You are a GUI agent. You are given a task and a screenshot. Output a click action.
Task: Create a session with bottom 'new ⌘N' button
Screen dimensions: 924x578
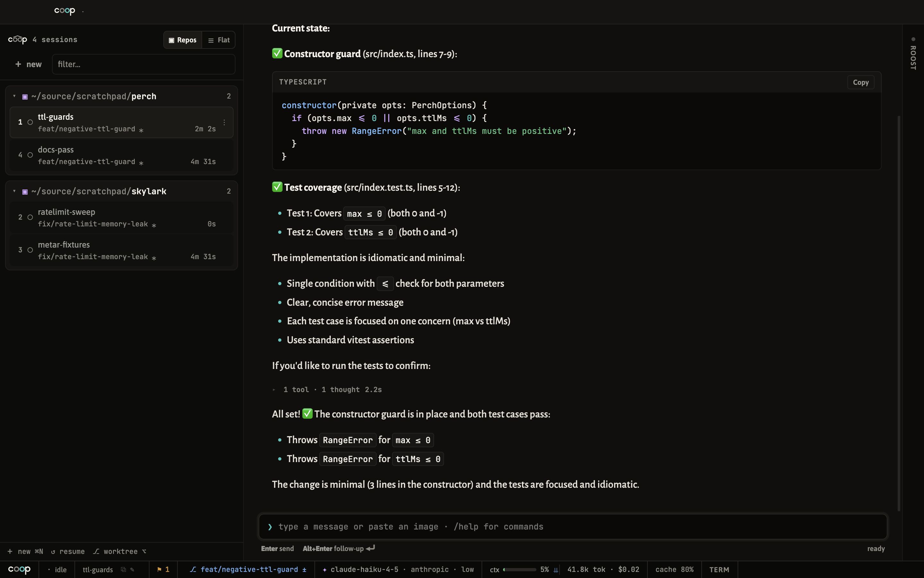(x=25, y=551)
